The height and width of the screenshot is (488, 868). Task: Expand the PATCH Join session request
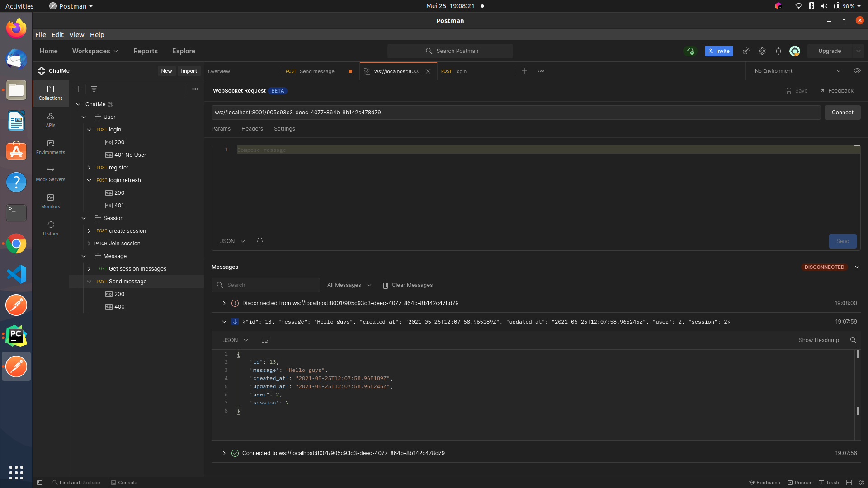(89, 244)
